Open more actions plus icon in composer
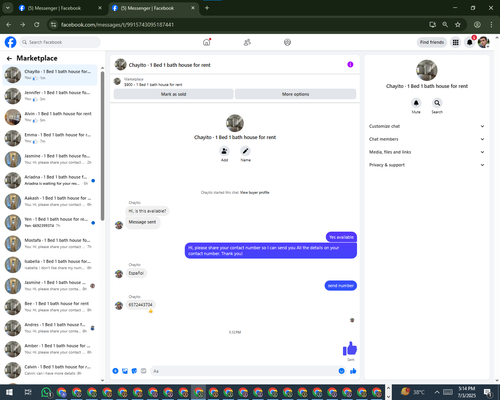Viewport: 500px width, 400px height. [x=115, y=371]
